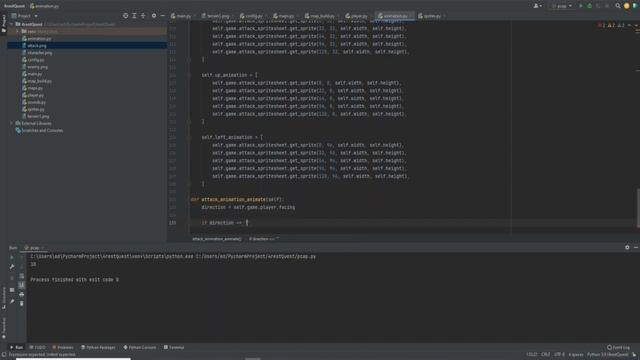Open the Favorites side tool window tab
640x360 pixels.
click(4, 328)
